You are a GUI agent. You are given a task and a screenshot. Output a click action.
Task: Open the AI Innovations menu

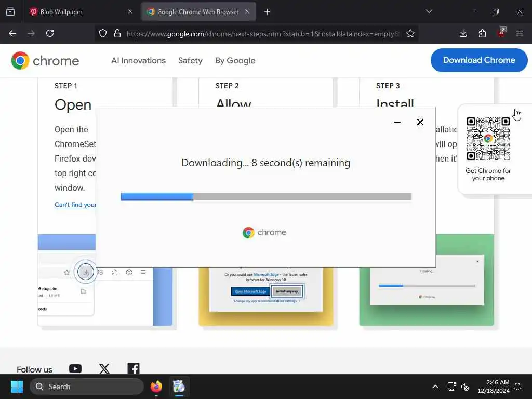click(x=138, y=61)
